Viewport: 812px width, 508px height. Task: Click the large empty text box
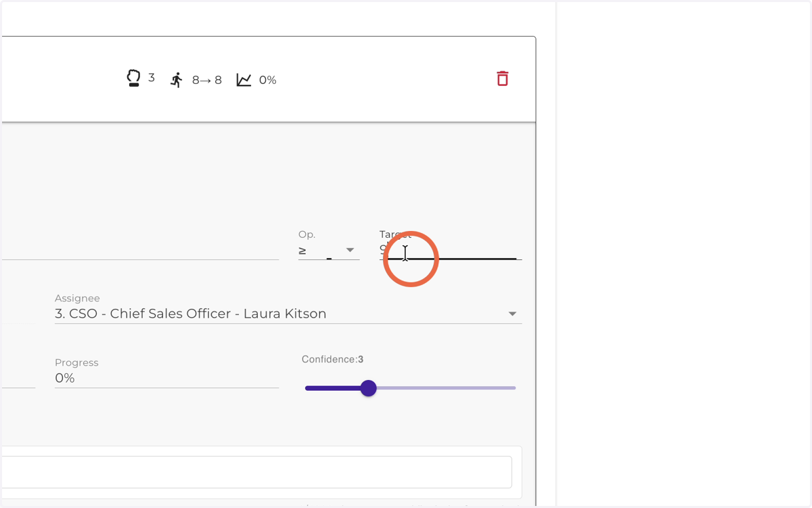point(257,472)
